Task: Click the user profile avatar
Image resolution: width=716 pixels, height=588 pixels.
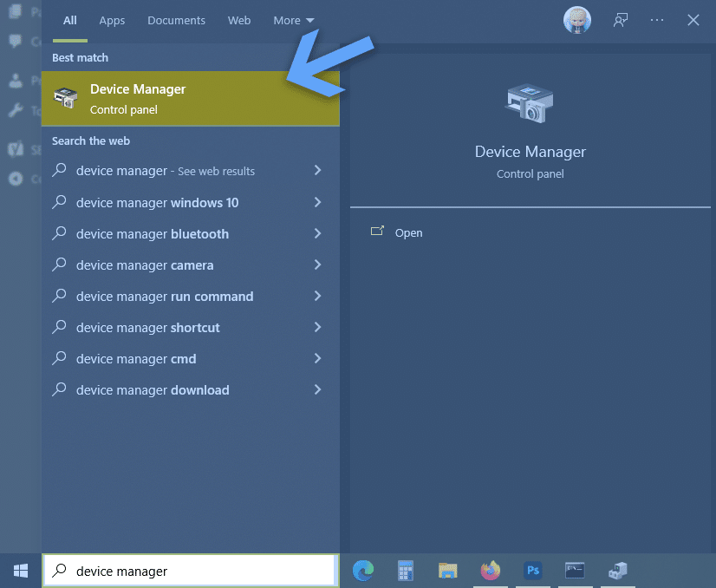Action: (577, 20)
